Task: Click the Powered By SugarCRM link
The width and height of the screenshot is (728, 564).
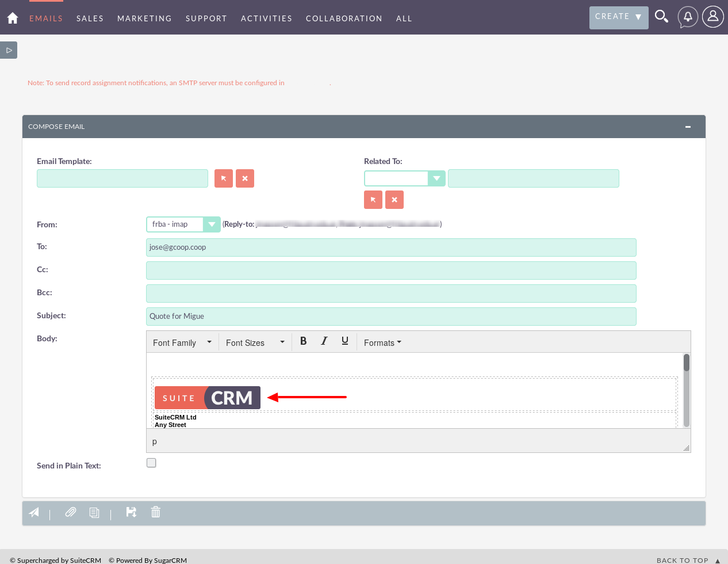Action: pos(148,560)
